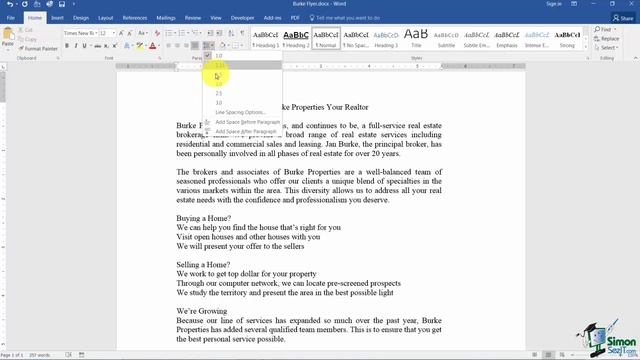This screenshot has height=360, width=640.
Task: Click the Format Painter brush
Action: pos(38,49)
